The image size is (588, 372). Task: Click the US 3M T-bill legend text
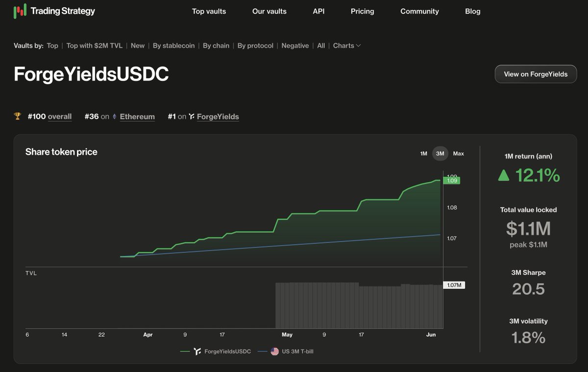coord(297,351)
